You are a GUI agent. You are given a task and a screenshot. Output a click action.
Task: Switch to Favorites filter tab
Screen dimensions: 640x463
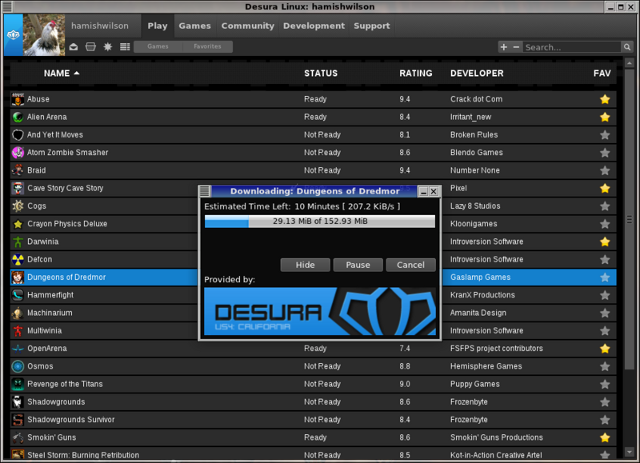[x=207, y=47]
